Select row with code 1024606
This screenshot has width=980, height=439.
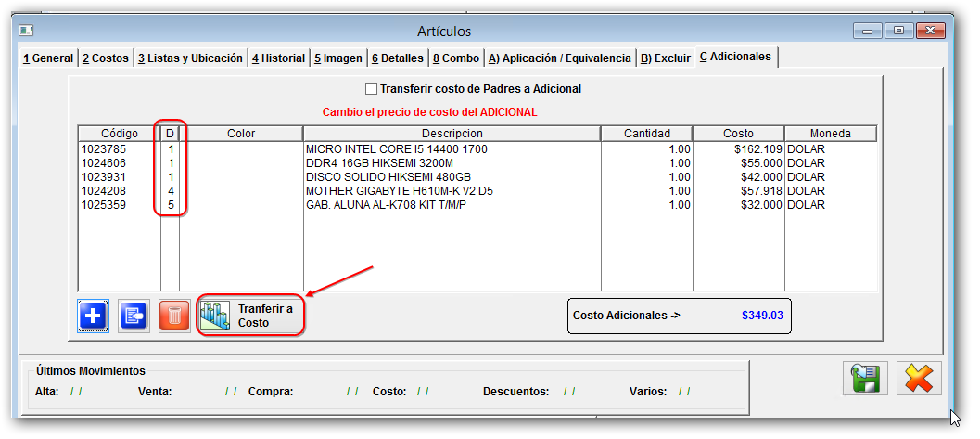coord(477,163)
